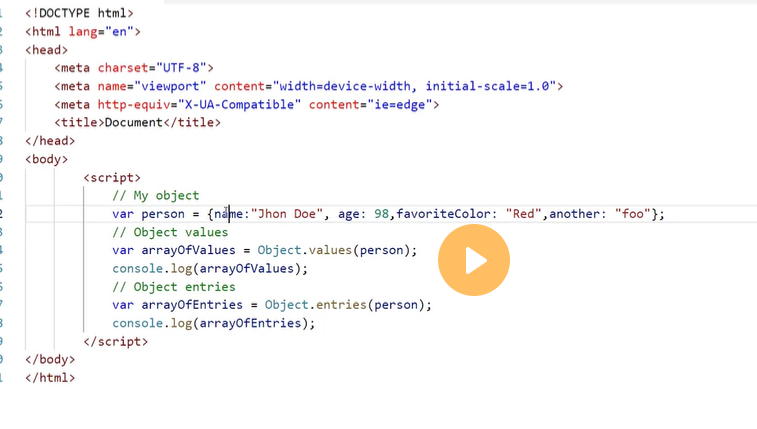Click the word Document in the title
Viewport: 757px width, 429px height.
pyautogui.click(x=133, y=122)
